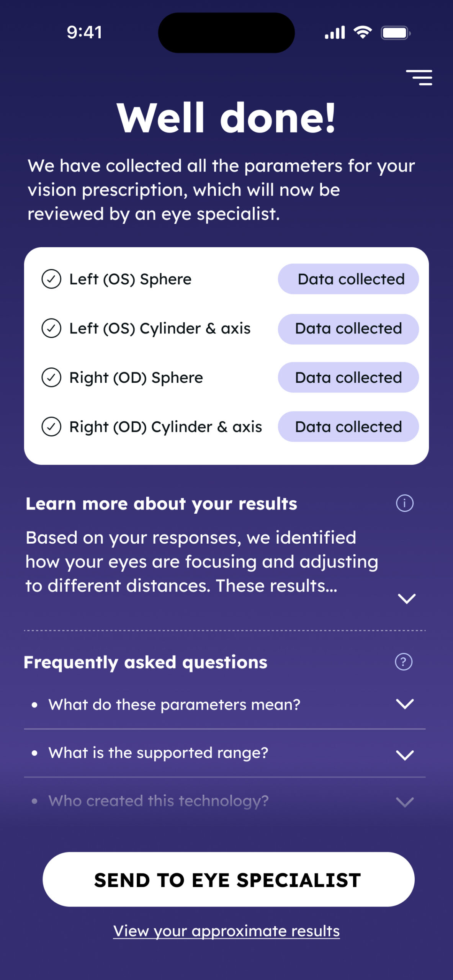Select the Frequently asked questions heading

click(146, 662)
